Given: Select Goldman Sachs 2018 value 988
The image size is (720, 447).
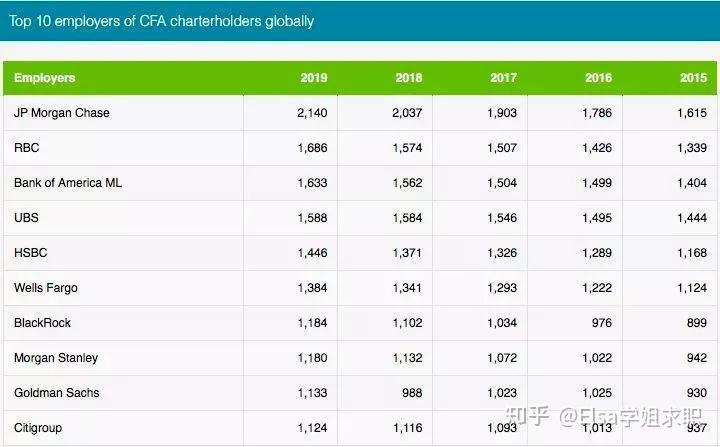Looking at the screenshot, I should click(412, 393).
